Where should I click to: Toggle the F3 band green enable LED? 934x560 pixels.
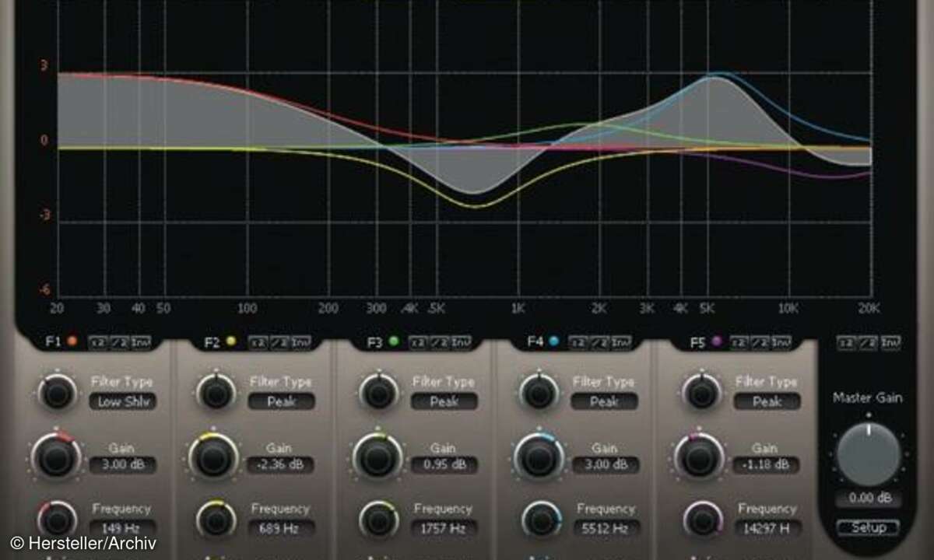(393, 341)
